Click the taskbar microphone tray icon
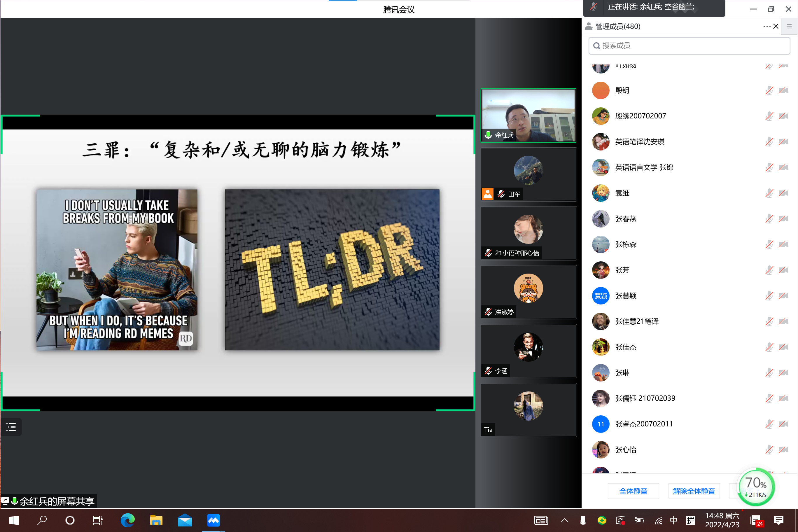The height and width of the screenshot is (532, 798). (583, 520)
